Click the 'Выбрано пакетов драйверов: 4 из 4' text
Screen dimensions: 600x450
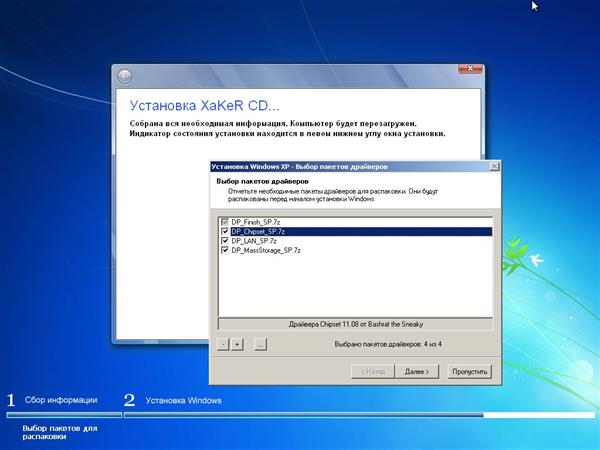coord(388,344)
